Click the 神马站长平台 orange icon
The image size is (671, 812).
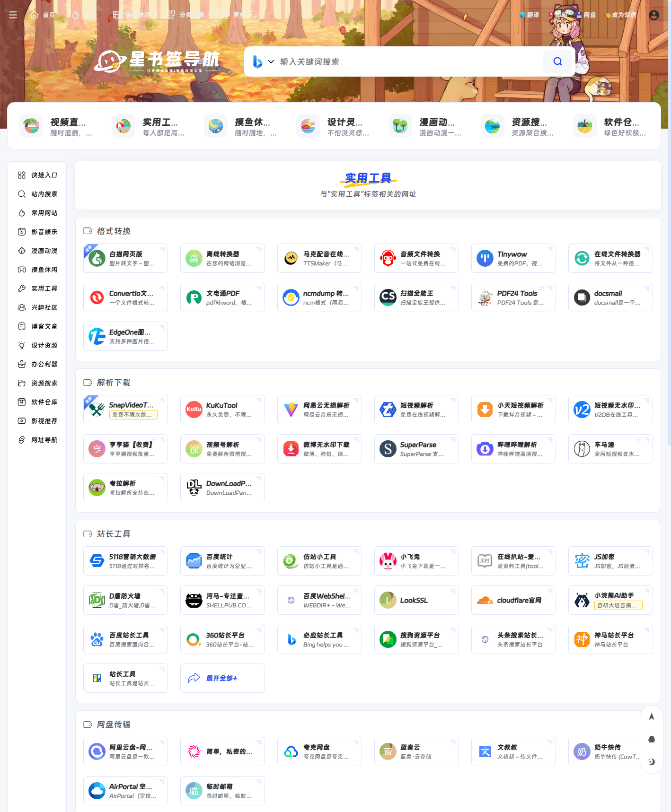582,639
